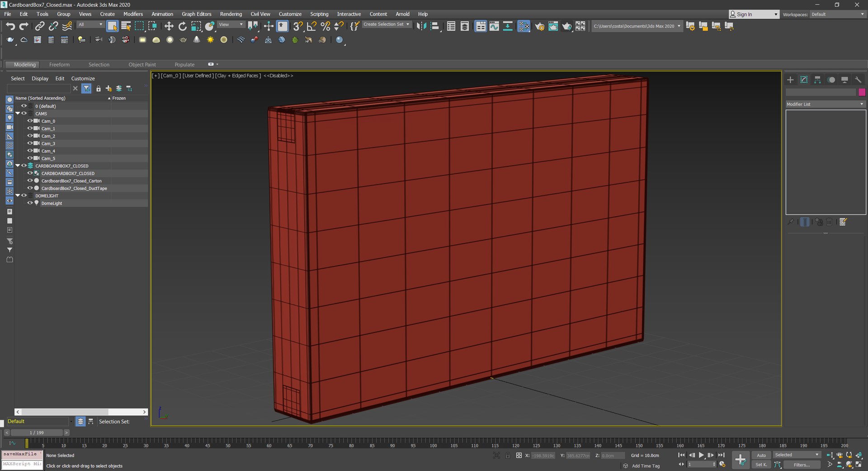The image size is (868, 471).
Task: Toggle the Angle Snap button
Action: click(x=311, y=26)
